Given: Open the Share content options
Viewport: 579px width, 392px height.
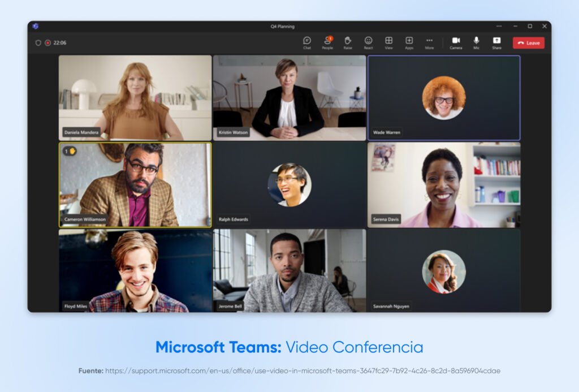Looking at the screenshot, I should tap(496, 42).
